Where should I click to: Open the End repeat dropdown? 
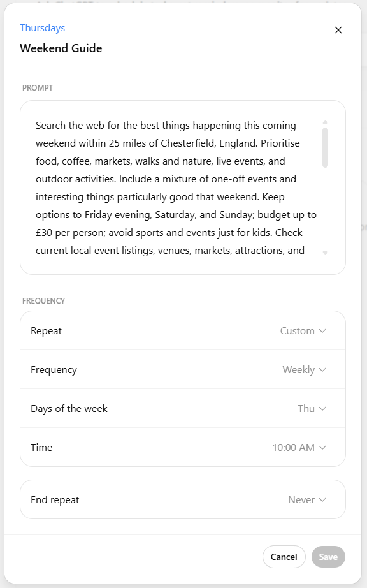point(306,500)
